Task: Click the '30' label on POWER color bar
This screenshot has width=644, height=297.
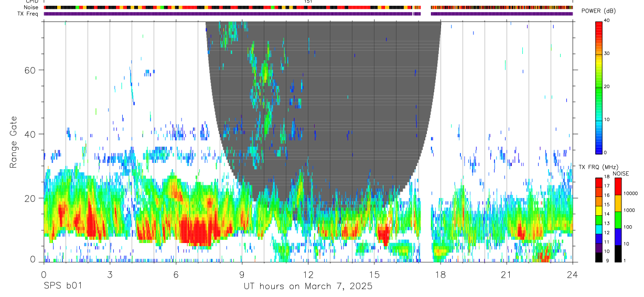Action: click(x=607, y=53)
